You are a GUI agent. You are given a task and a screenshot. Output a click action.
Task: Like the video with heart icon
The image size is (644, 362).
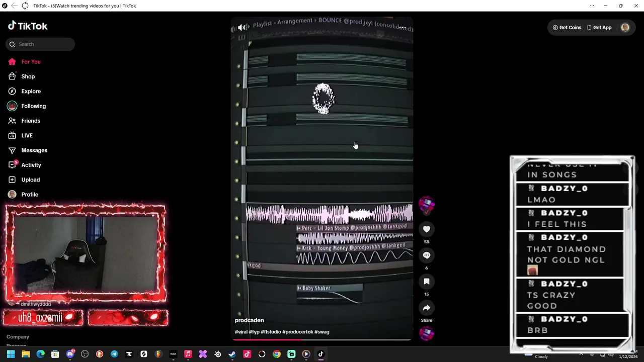(x=426, y=229)
